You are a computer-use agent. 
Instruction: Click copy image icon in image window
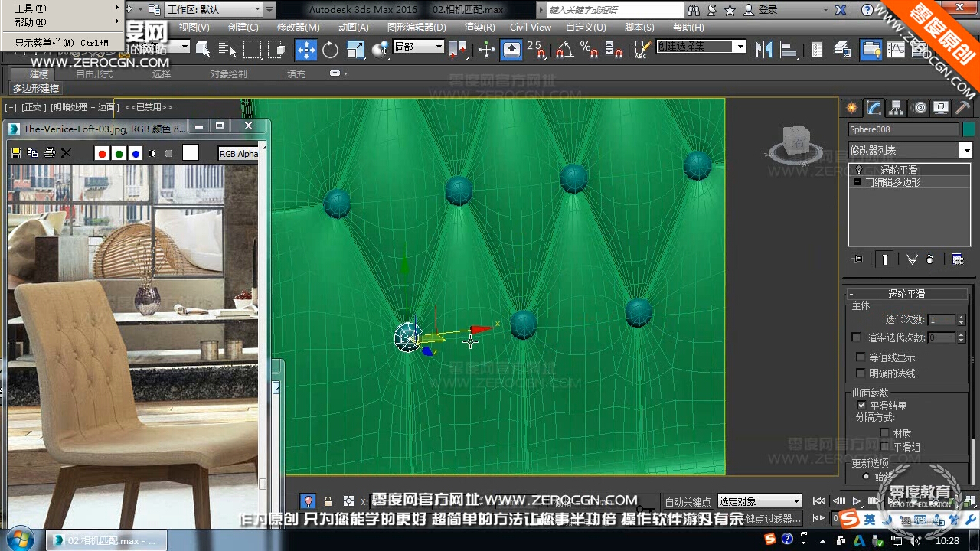(x=32, y=153)
